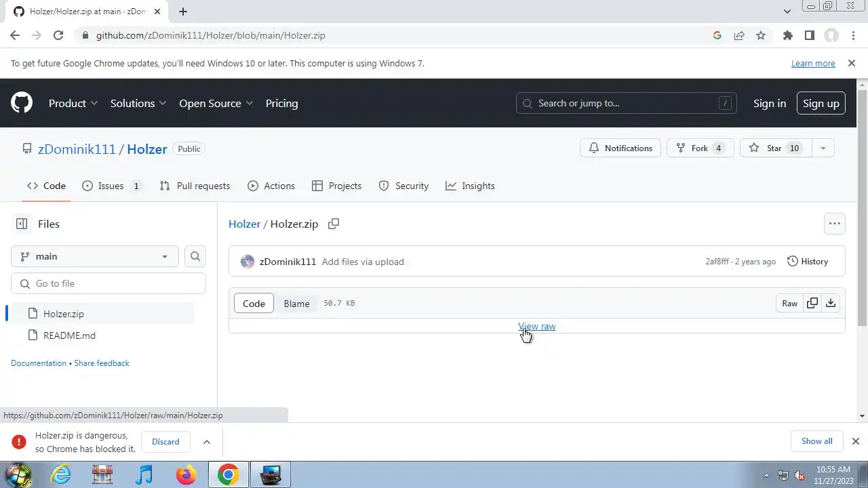
Task: Click the Notifications button
Action: pos(620,148)
